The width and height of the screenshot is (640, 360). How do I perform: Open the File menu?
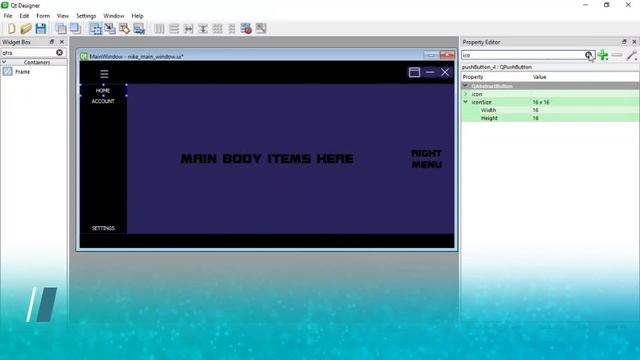[8, 16]
